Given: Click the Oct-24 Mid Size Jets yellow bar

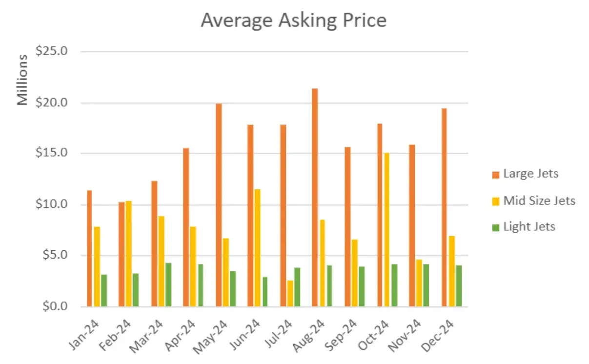Looking at the screenshot, I should coord(386,230).
